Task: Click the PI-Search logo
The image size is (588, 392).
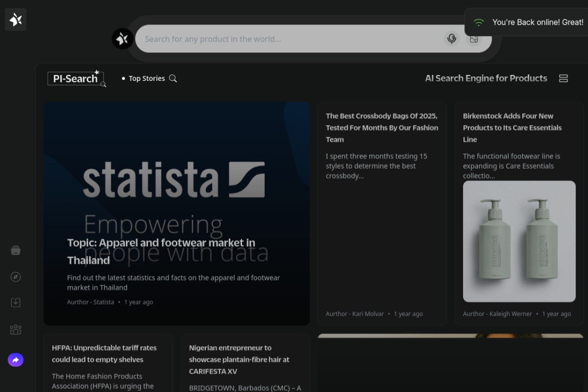Action: [x=76, y=79]
